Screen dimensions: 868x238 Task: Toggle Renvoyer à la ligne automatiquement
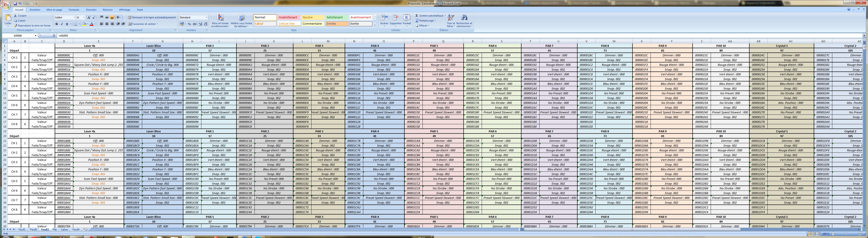pos(152,17)
